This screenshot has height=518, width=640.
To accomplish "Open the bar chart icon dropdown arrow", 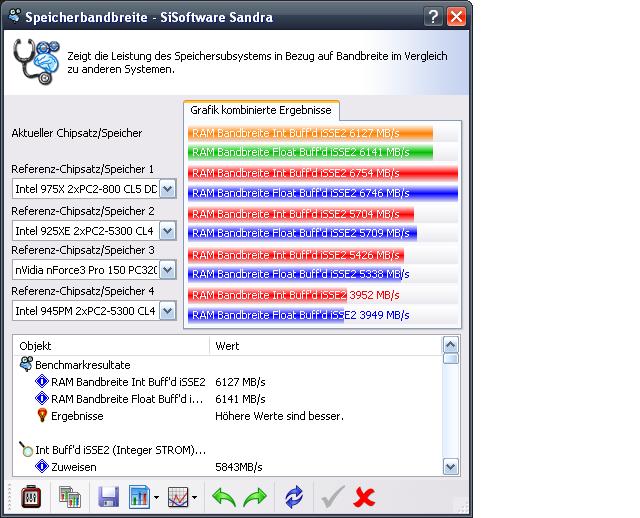I will (x=157, y=498).
